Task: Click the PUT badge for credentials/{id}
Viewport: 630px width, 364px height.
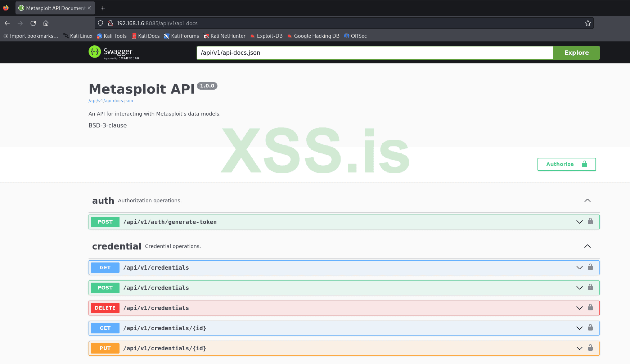Action: pos(105,349)
